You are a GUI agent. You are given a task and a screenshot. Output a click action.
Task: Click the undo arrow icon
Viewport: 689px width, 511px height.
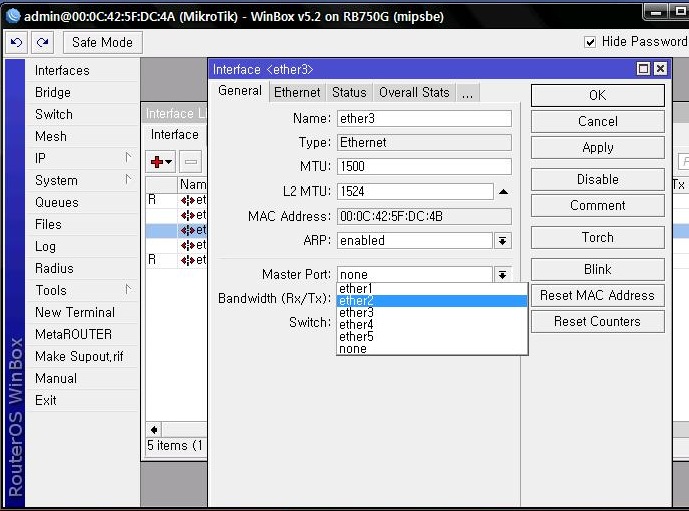[x=17, y=43]
